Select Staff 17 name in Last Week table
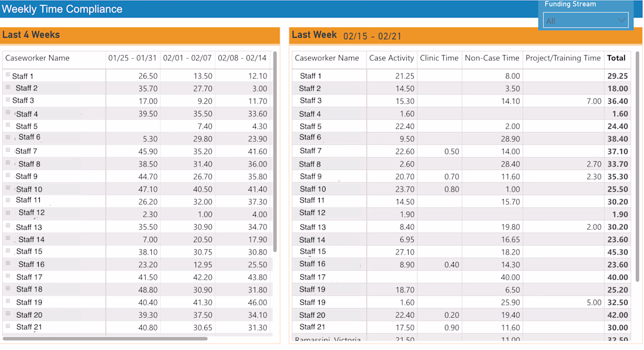644x350 pixels. point(313,277)
